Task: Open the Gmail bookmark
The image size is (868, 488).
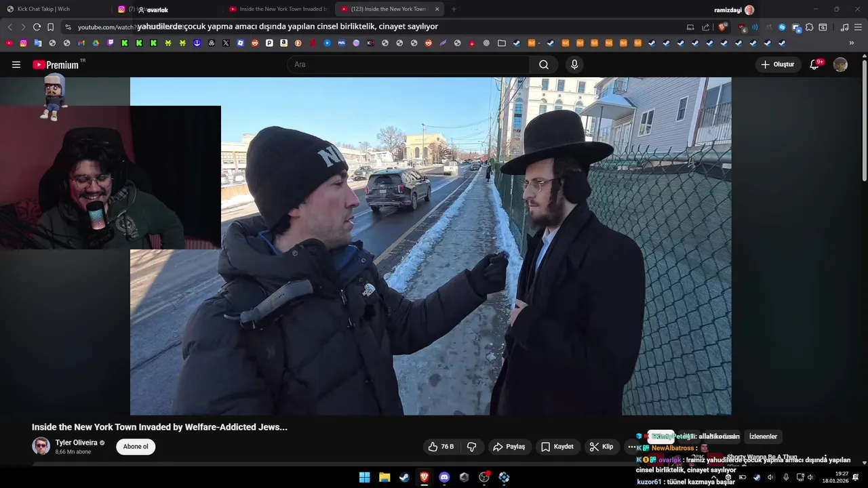Action: coord(81,43)
